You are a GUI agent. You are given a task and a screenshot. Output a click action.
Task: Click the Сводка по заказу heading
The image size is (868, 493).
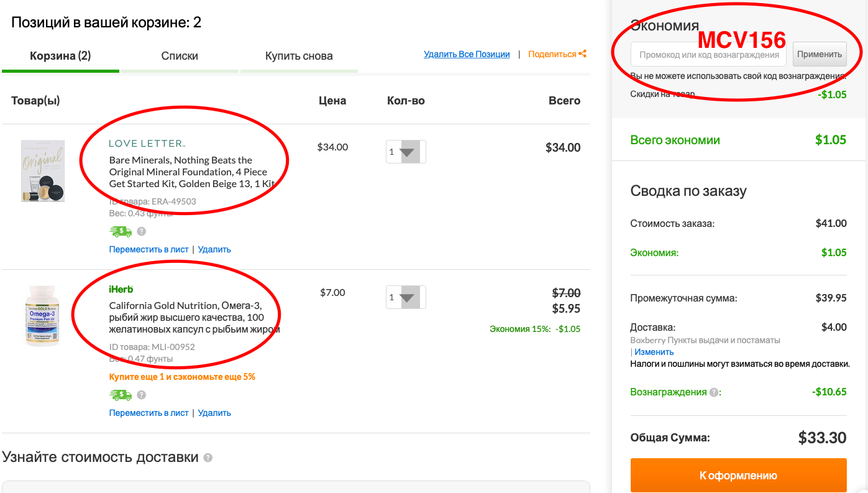coord(688,191)
